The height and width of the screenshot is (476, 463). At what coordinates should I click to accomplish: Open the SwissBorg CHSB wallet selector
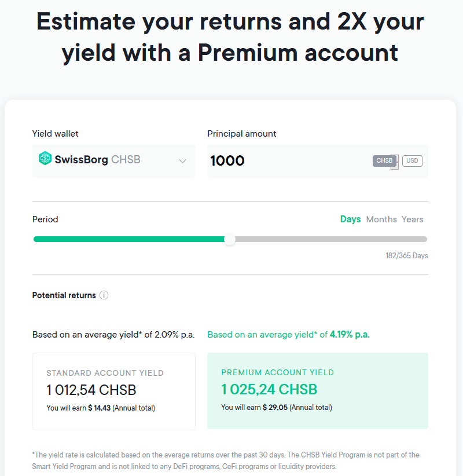pos(114,161)
